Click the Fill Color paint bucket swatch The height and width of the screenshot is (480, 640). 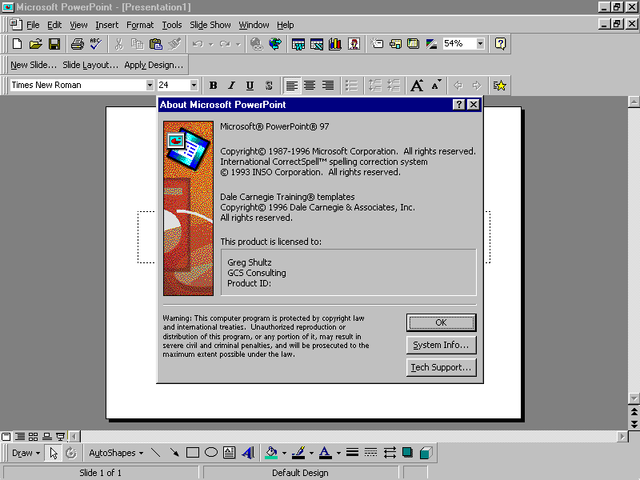click(x=271, y=453)
